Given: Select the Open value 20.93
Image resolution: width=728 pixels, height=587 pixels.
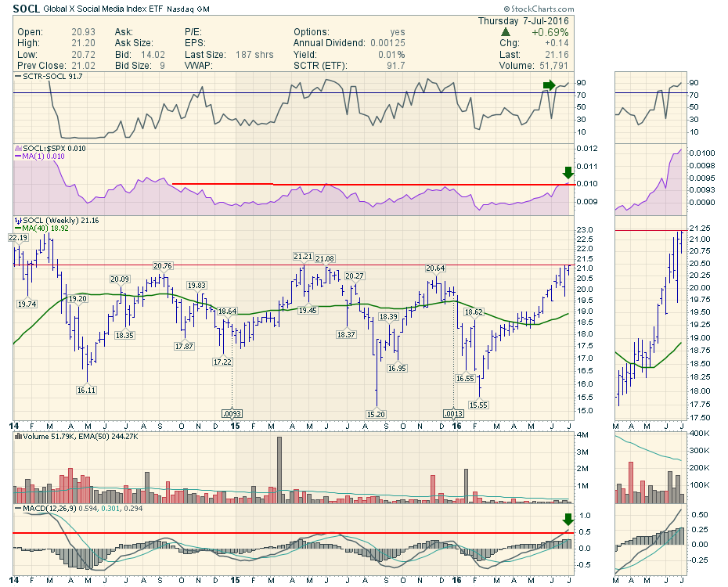Looking at the screenshot, I should pyautogui.click(x=84, y=32).
